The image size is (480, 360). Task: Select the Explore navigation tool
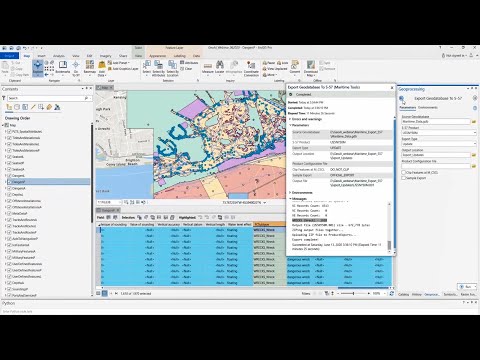tap(38, 68)
